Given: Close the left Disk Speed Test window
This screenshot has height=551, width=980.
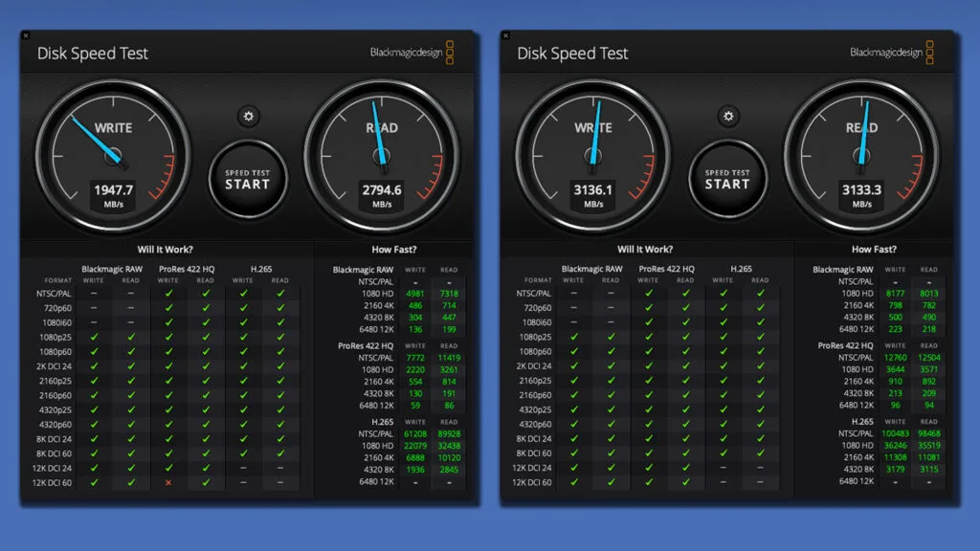Looking at the screenshot, I should tap(26, 35).
